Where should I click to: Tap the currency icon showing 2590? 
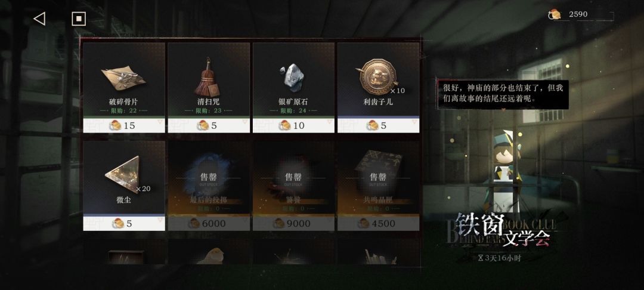pyautogui.click(x=555, y=14)
